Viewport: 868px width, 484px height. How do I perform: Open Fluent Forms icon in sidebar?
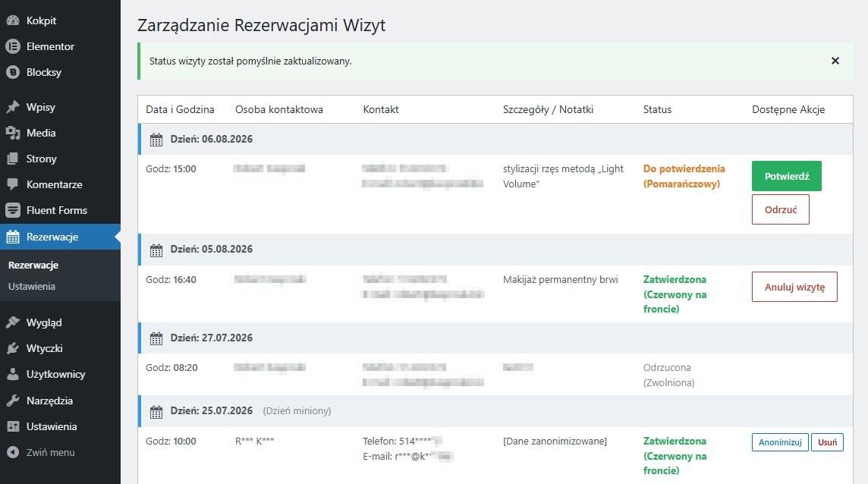tap(13, 210)
